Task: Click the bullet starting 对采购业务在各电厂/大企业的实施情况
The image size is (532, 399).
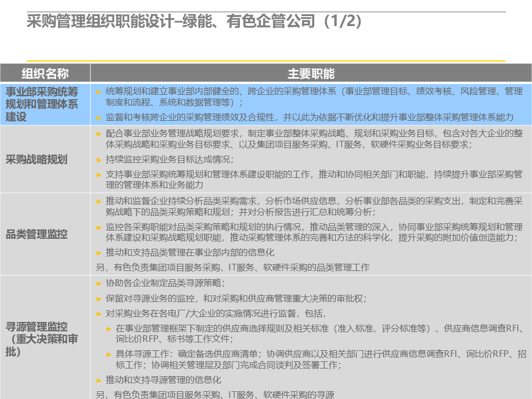Action: pos(216,313)
